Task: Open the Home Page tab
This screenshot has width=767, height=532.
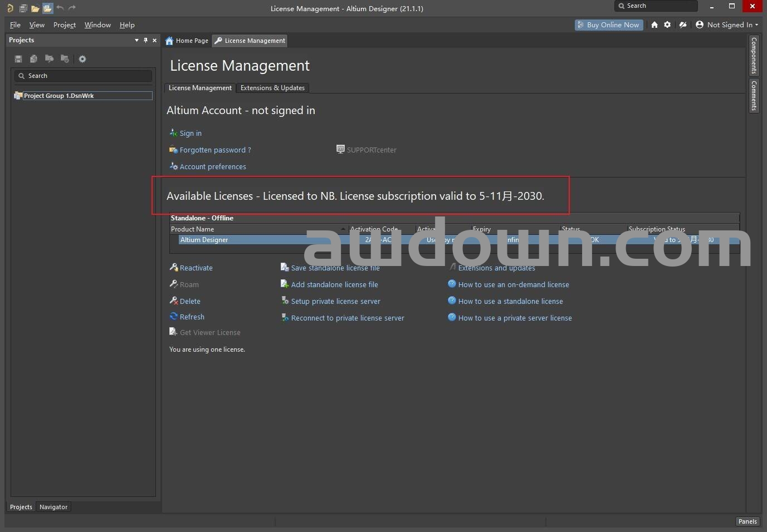Action: pyautogui.click(x=187, y=41)
